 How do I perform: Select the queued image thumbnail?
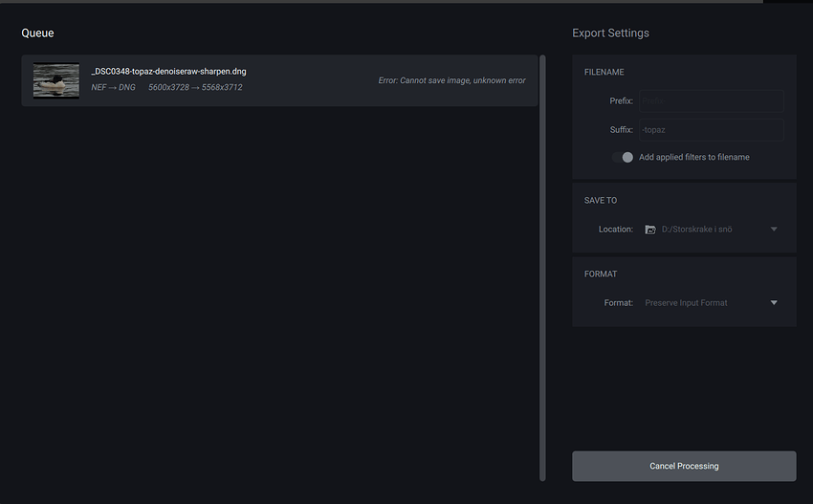tap(56, 80)
